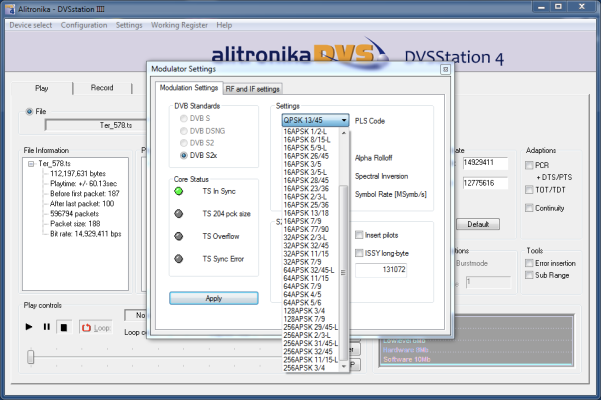Toggle the Loop button
The height and width of the screenshot is (400, 601).
point(95,327)
